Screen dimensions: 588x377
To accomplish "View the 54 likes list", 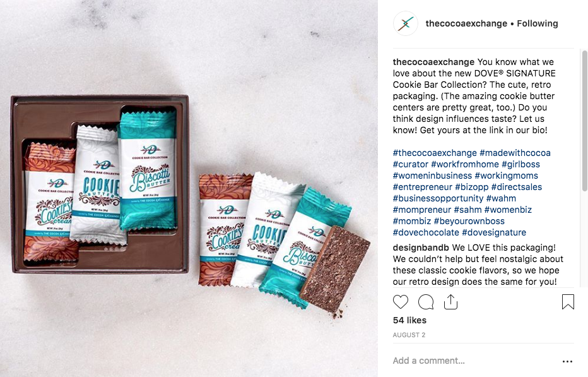I will (409, 320).
